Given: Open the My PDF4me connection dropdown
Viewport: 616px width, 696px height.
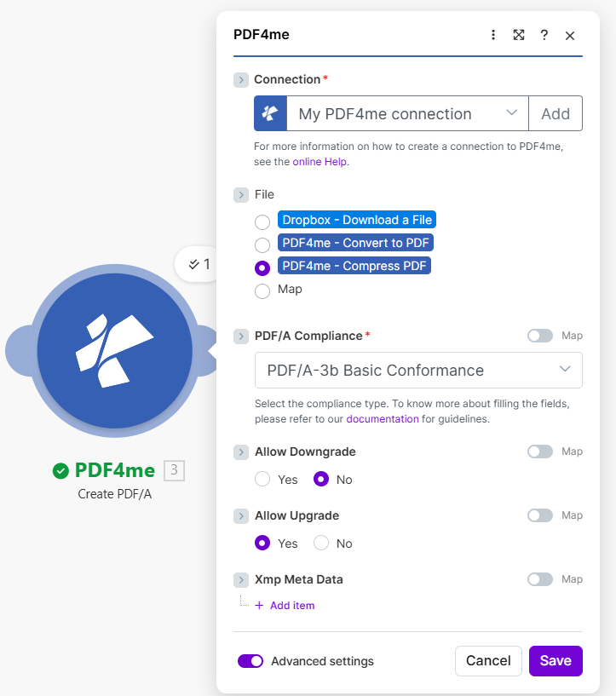Looking at the screenshot, I should [x=407, y=113].
